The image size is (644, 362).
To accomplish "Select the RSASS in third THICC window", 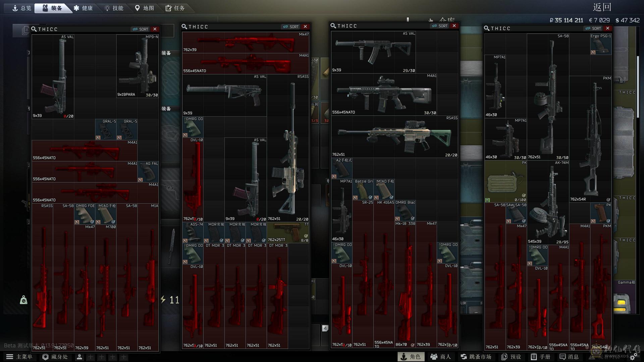I will [394, 136].
